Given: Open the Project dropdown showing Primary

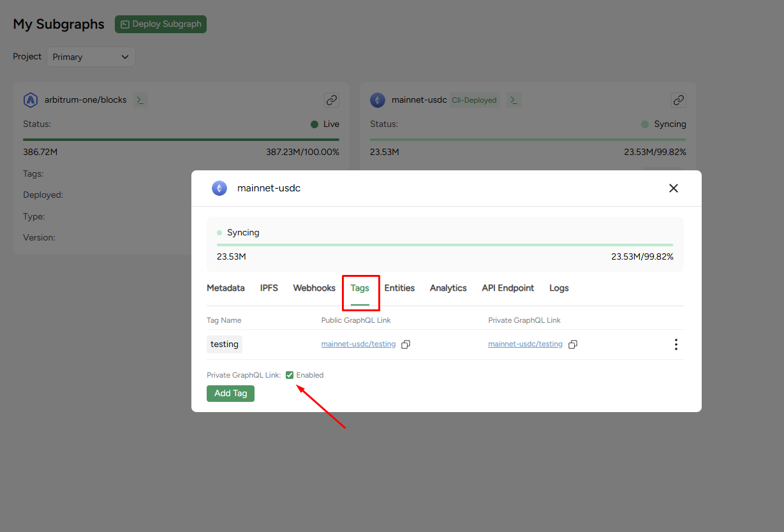Looking at the screenshot, I should (x=91, y=57).
